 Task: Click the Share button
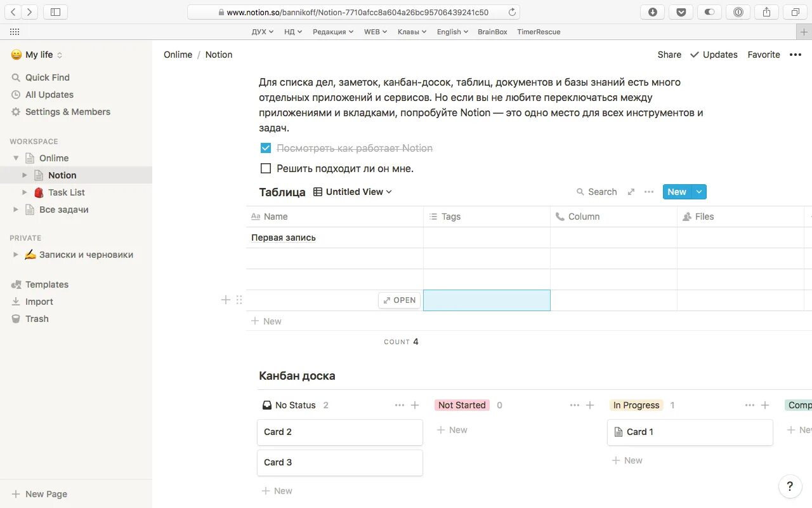click(x=669, y=55)
